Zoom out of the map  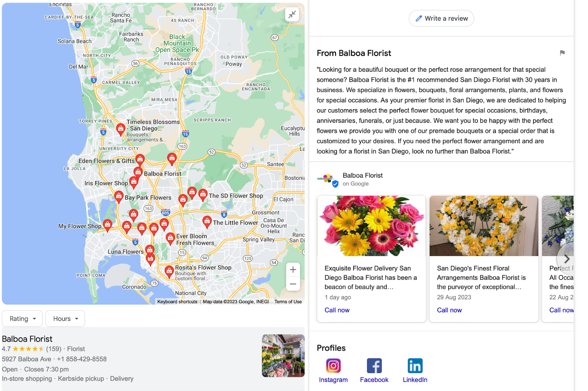[x=293, y=284]
